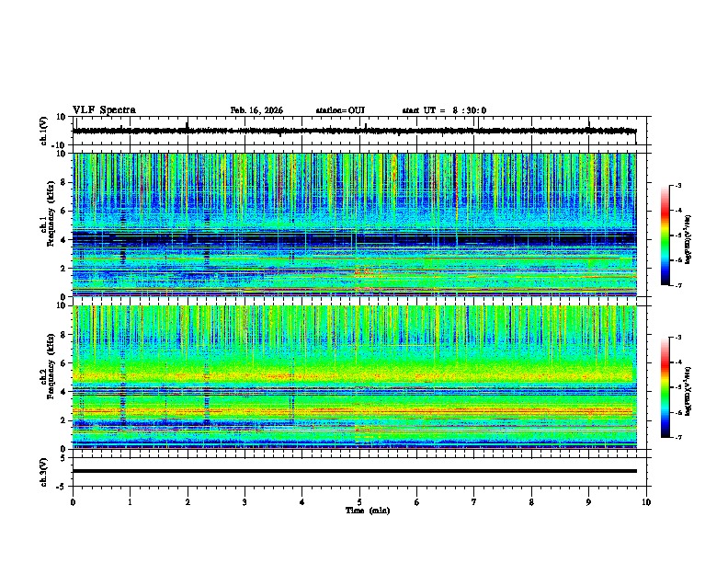The image size is (728, 563).
Task: Click the 5 tick on ch.3(V) axis
Action: 64,457
